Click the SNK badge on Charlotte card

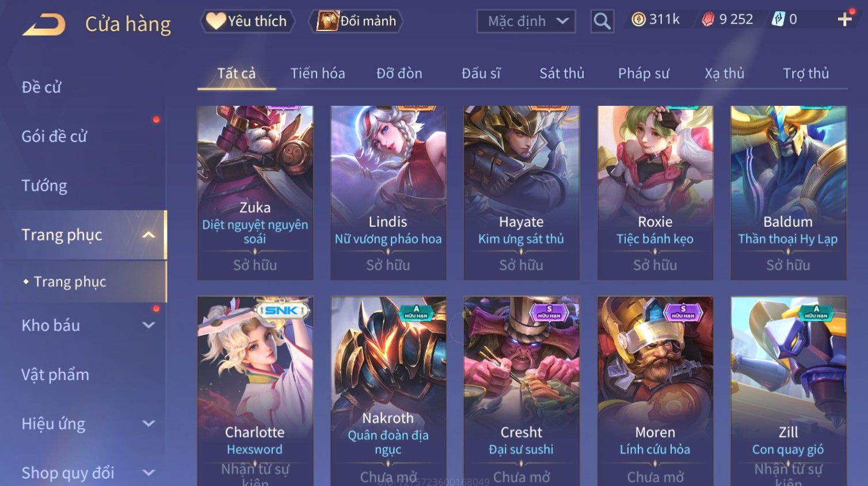point(282,311)
